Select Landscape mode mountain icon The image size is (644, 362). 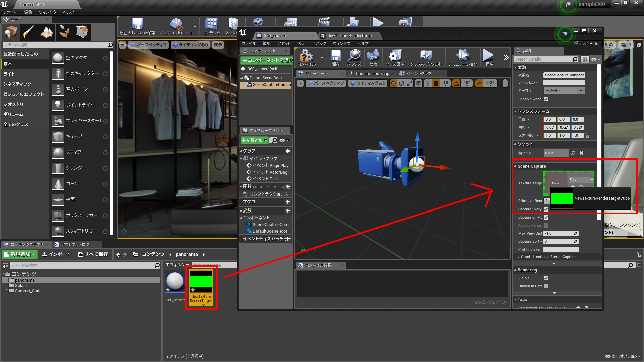click(47, 32)
